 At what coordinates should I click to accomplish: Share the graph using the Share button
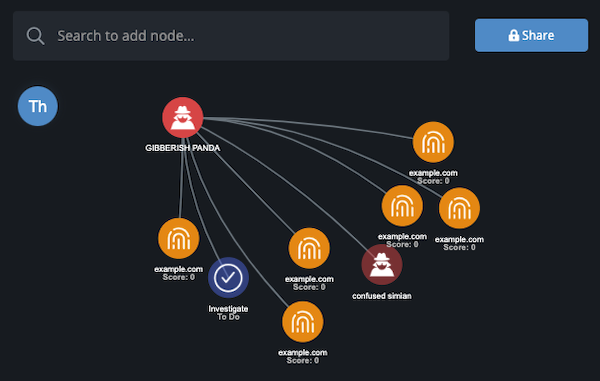click(x=531, y=35)
